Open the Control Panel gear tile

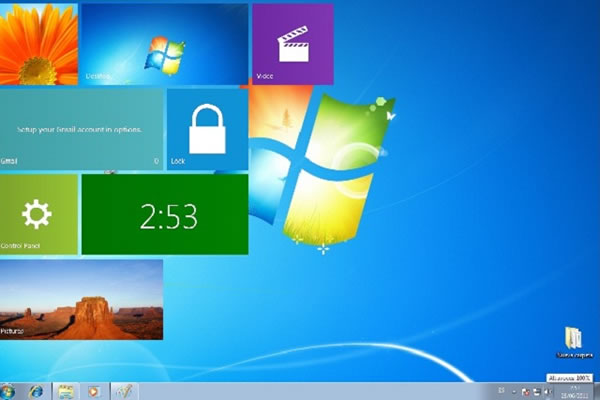(x=39, y=214)
